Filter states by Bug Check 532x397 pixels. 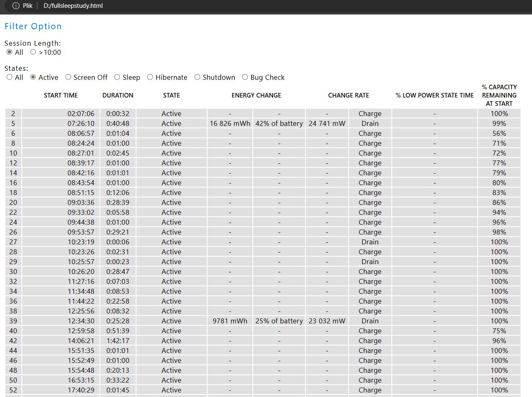pyautogui.click(x=245, y=77)
